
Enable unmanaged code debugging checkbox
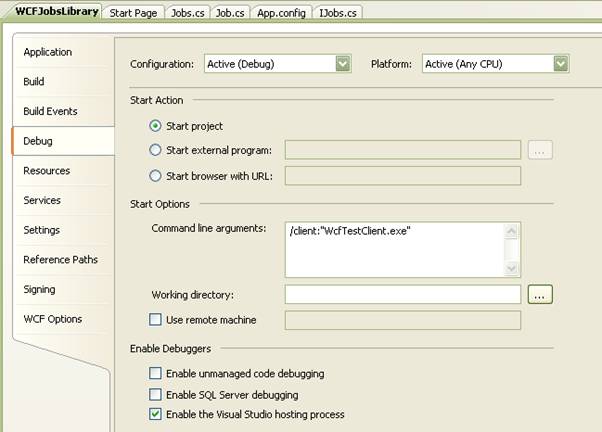(x=155, y=373)
